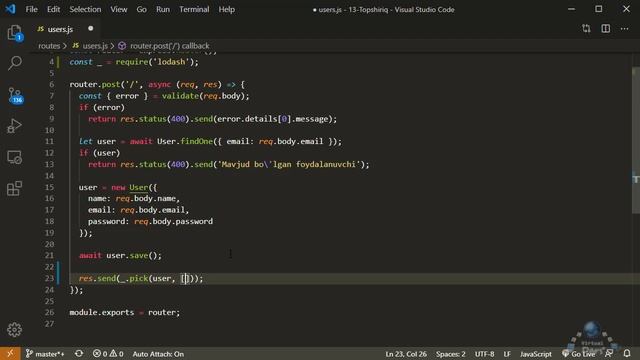Click the routes breadcrumb segment
This screenshot has width=640, height=360.
tap(49, 46)
